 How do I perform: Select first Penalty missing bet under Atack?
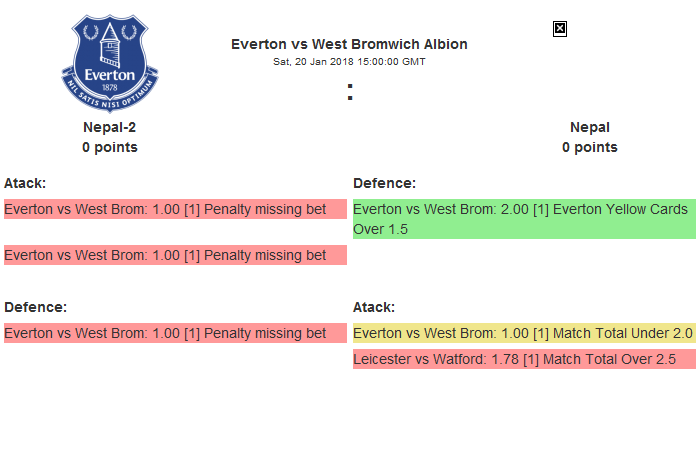(x=165, y=209)
